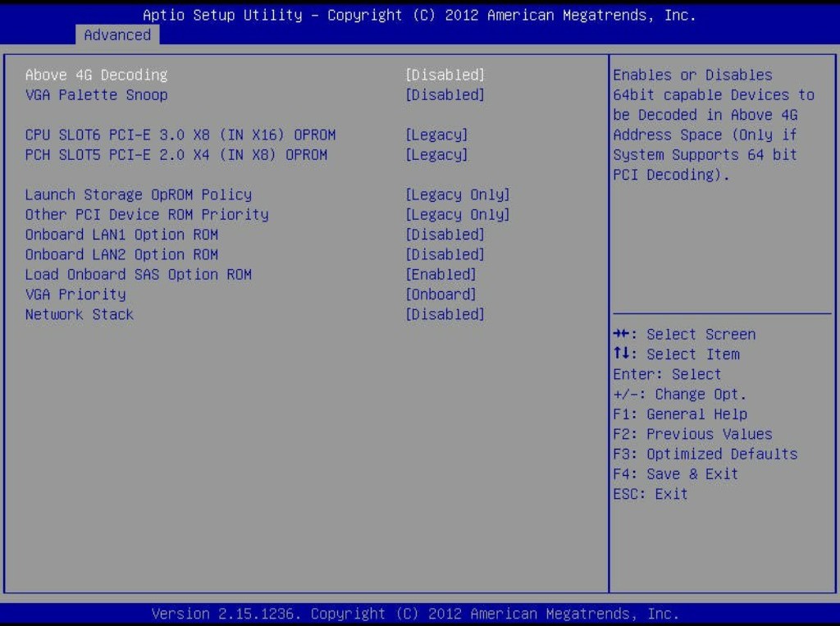Click the Aptio Setup Utility title text

[x=419, y=15]
